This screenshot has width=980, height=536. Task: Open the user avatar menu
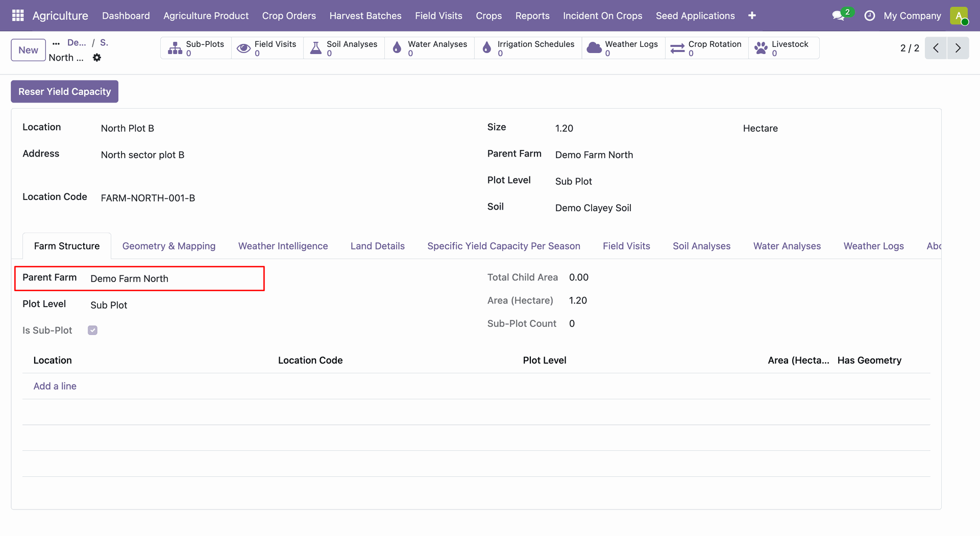click(959, 15)
